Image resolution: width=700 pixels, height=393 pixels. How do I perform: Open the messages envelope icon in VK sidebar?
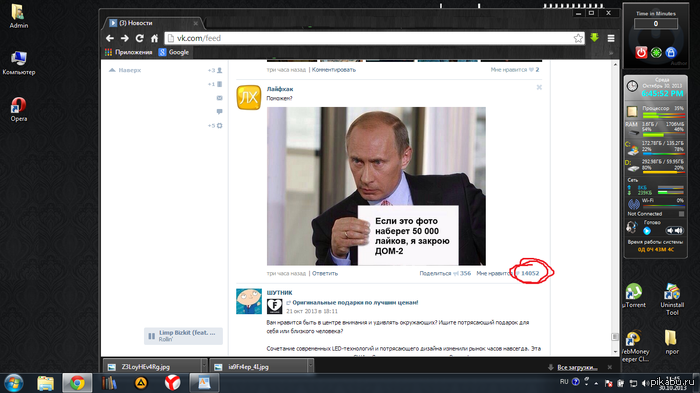(219, 98)
